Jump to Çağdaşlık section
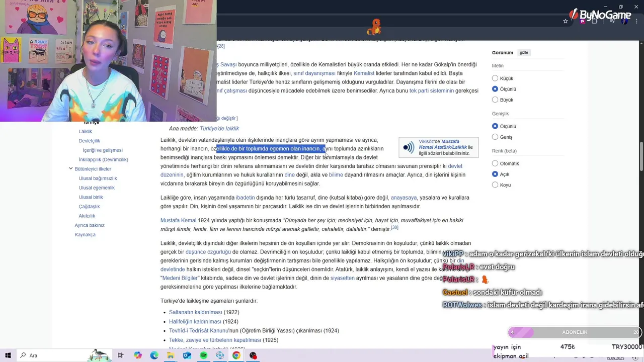This screenshot has height=362, width=644. [90, 207]
